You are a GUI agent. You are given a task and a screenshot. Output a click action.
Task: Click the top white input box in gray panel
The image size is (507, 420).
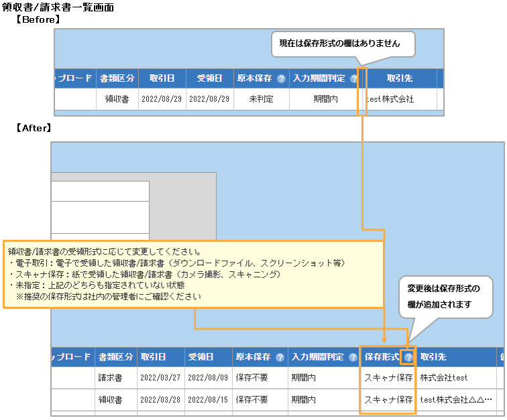point(100,191)
